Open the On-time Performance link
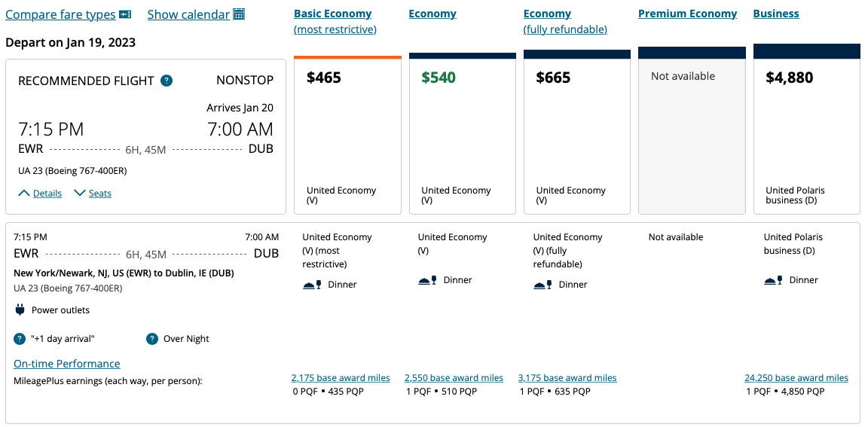 [67, 364]
